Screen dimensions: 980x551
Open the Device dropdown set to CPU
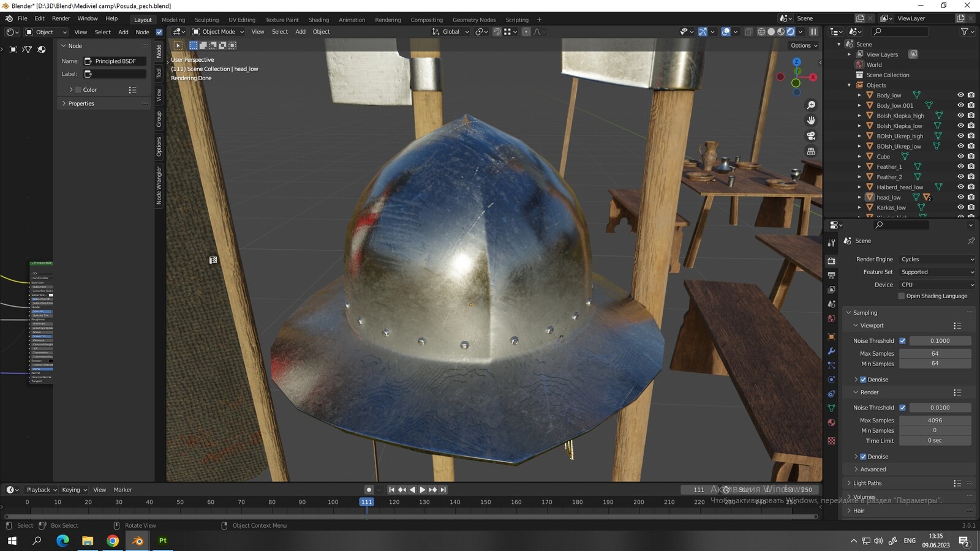[937, 284]
